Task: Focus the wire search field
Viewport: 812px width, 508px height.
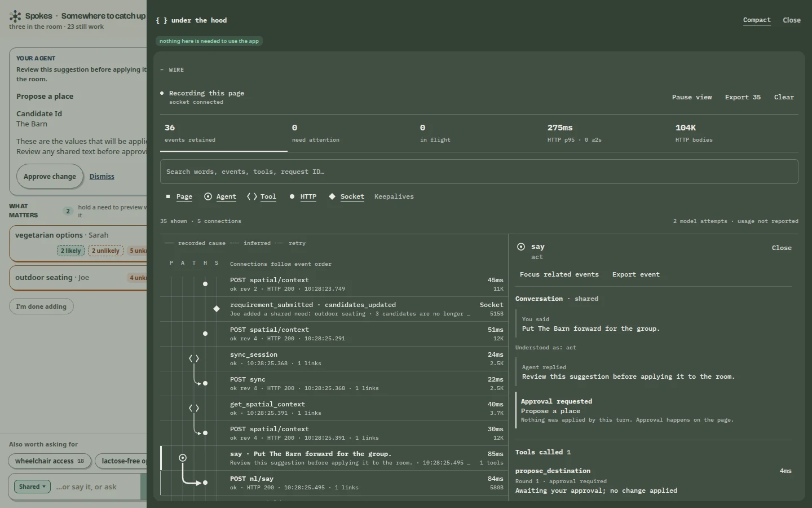Action: pyautogui.click(x=479, y=172)
